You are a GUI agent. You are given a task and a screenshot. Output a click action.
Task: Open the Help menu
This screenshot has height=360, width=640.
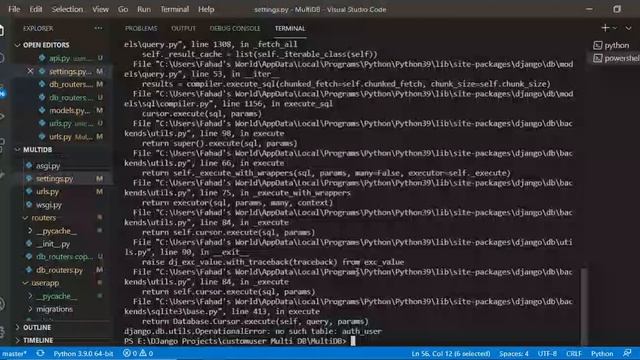(206, 9)
